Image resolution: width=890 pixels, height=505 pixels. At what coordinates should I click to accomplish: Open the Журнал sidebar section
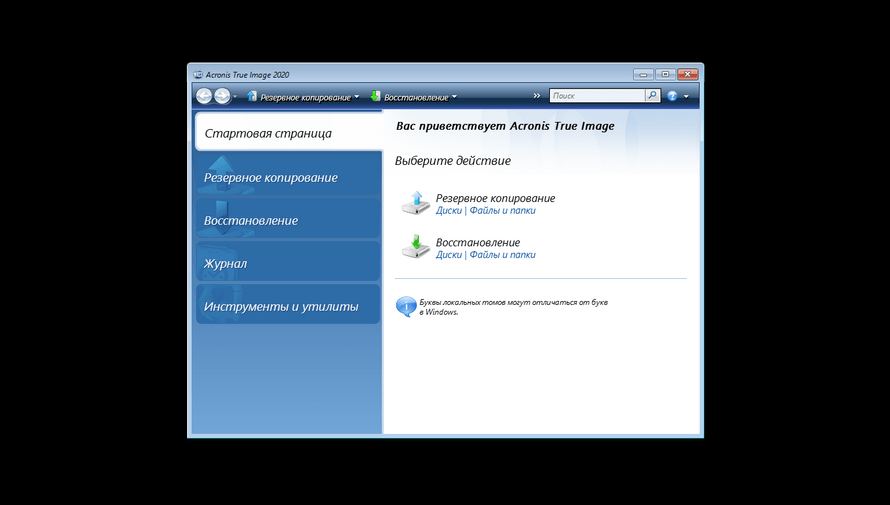coord(286,264)
